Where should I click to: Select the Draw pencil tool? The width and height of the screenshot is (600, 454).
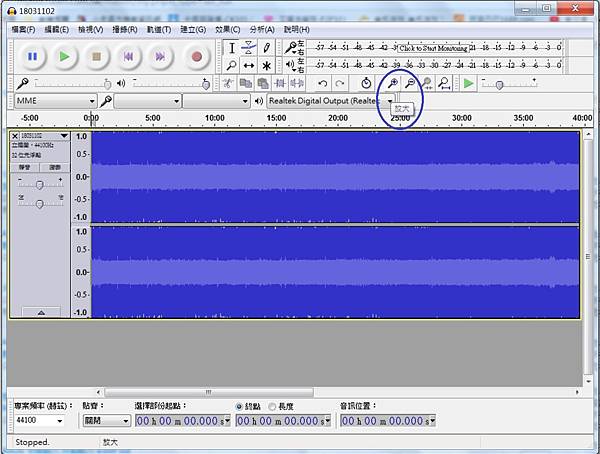[x=267, y=48]
